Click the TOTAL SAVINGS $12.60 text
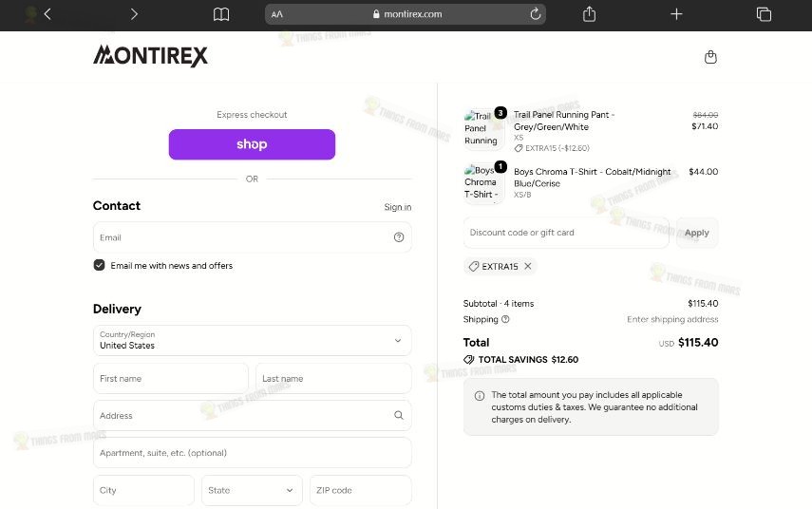Image resolution: width=812 pixels, height=509 pixels. (x=528, y=359)
